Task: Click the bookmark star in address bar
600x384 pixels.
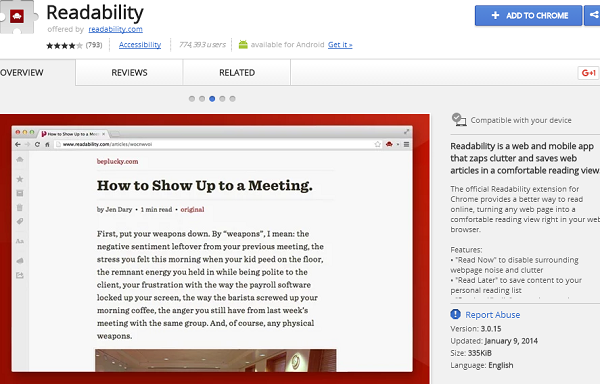Action: pyautogui.click(x=378, y=144)
